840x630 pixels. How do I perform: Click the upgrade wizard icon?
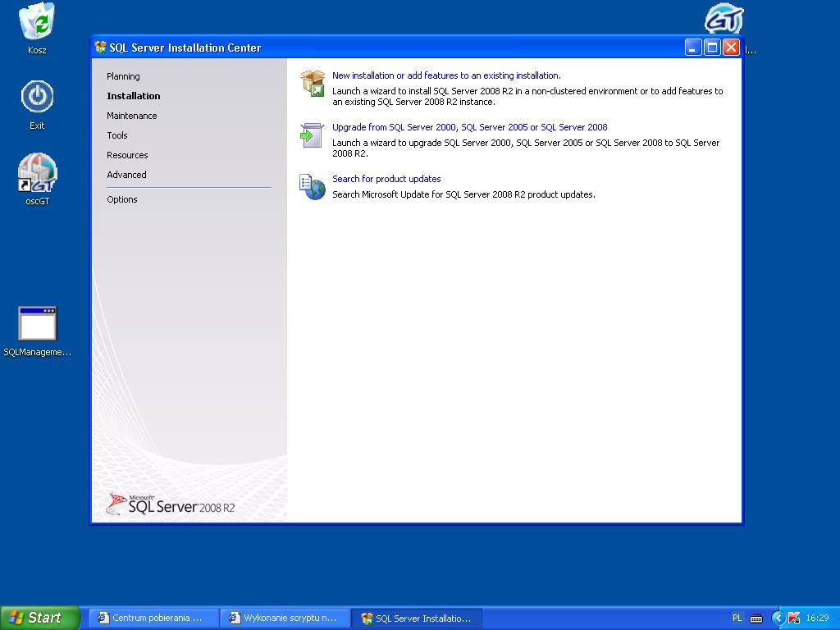coord(312,135)
